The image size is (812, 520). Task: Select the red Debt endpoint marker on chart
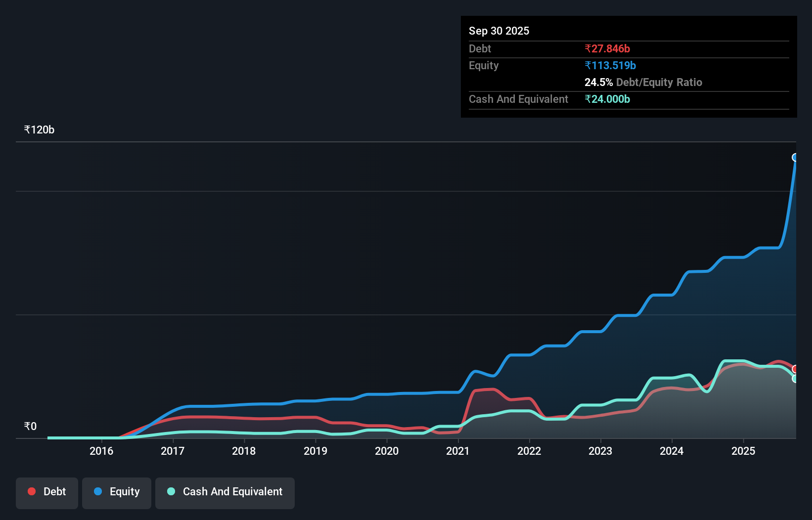pos(795,369)
